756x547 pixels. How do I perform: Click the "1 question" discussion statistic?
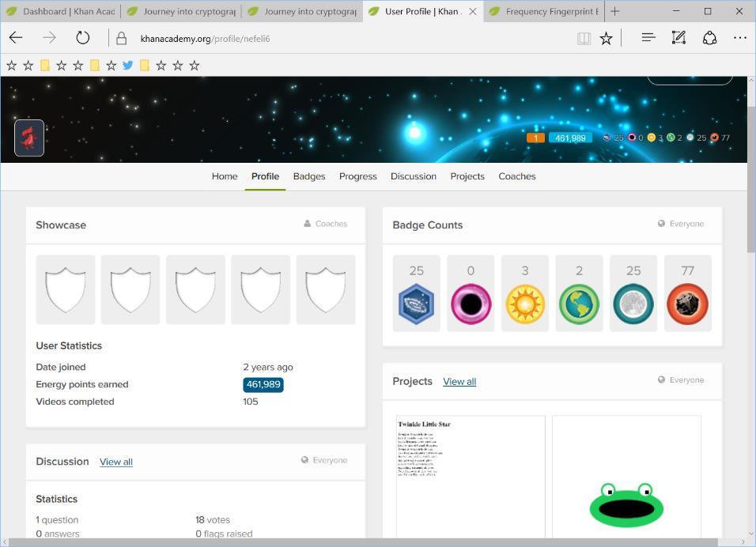pos(57,520)
